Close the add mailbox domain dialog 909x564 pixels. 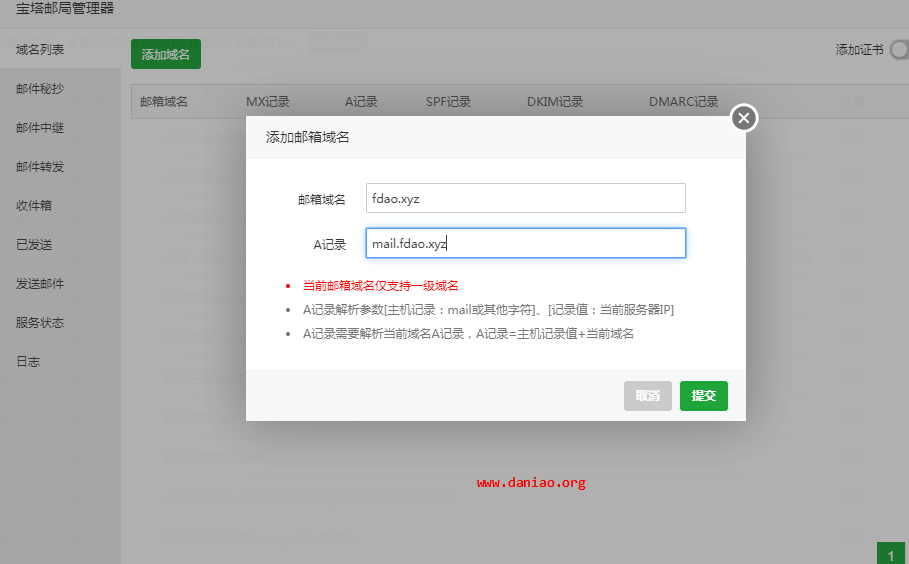click(744, 118)
